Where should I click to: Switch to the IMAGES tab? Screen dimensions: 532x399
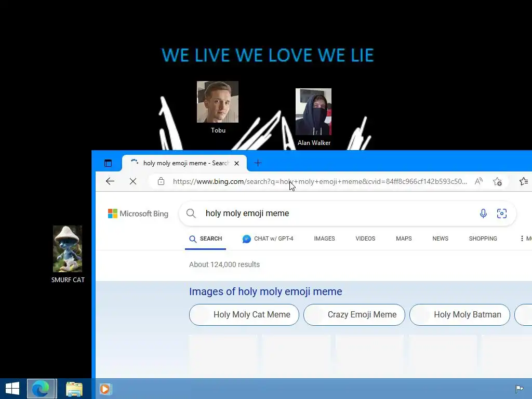[324, 239]
